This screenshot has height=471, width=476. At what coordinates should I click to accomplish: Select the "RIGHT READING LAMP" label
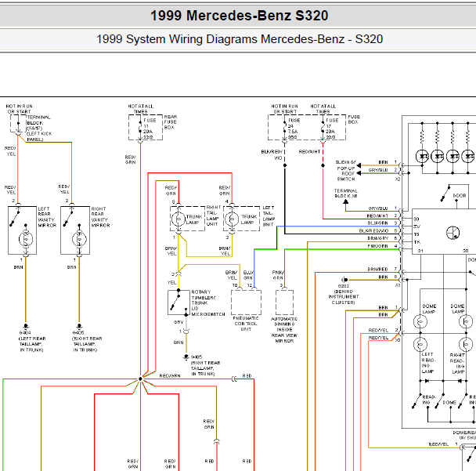(x=457, y=364)
